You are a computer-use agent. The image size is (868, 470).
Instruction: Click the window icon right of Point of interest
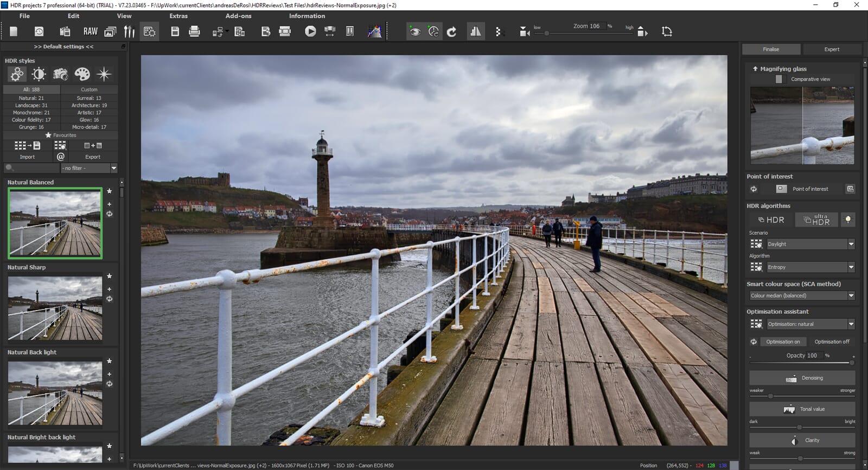click(x=850, y=189)
